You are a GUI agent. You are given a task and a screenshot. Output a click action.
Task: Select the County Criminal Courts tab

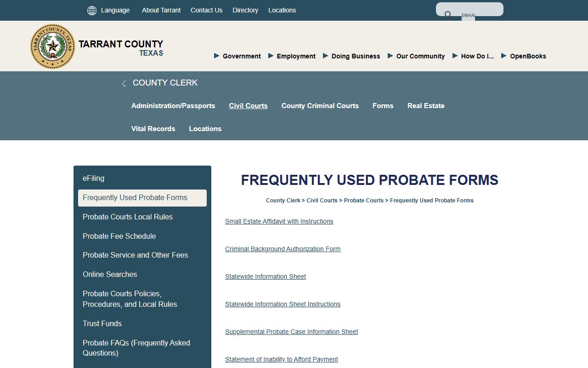320,106
